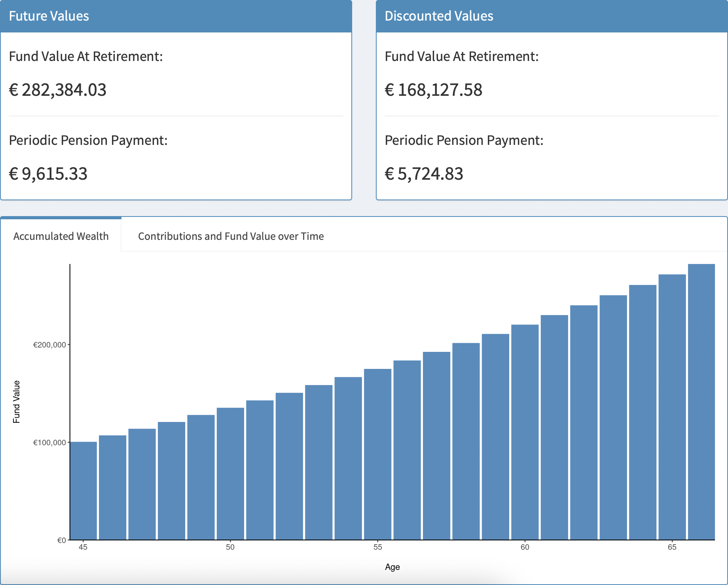The image size is (728, 585).
Task: Select the € 5,724.83 discounted pension payment
Action: click(424, 174)
